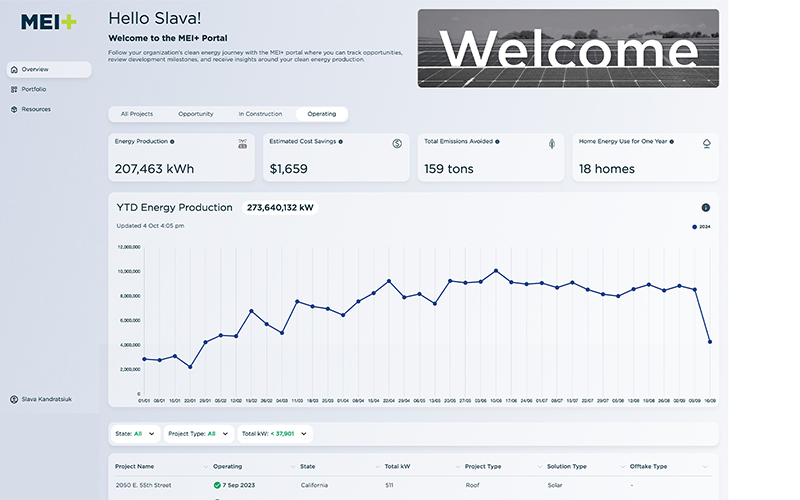The image size is (800, 500).
Task: Switch to the In Construction tab
Action: [260, 114]
